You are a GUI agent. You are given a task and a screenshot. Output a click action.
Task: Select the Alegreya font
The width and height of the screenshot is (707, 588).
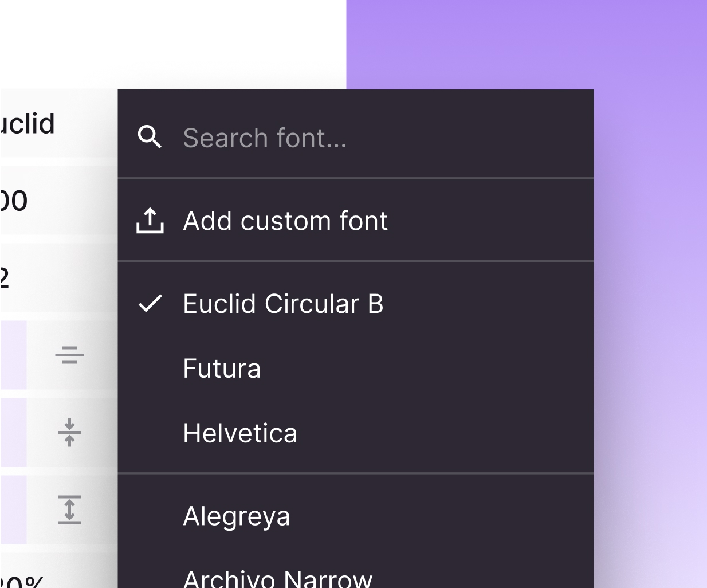(x=355, y=516)
